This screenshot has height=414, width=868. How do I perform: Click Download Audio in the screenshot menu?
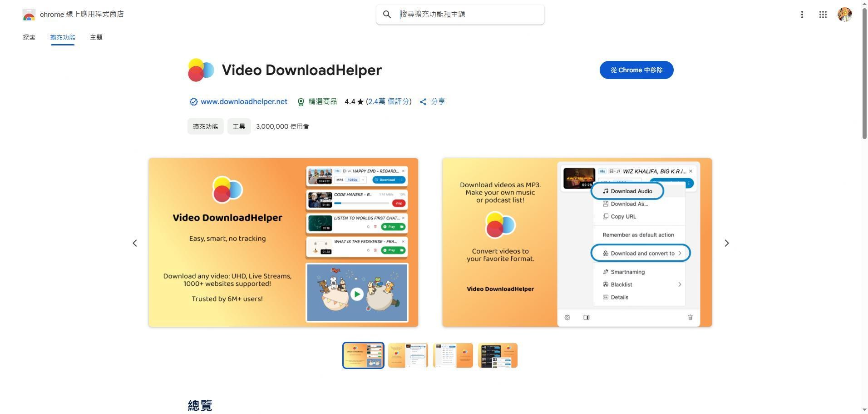pyautogui.click(x=627, y=191)
